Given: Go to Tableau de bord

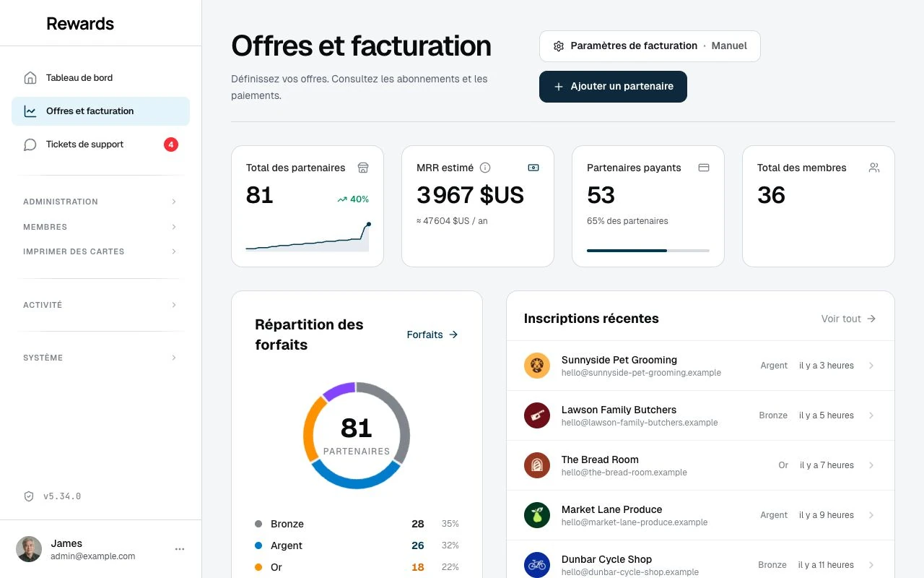Looking at the screenshot, I should point(100,78).
